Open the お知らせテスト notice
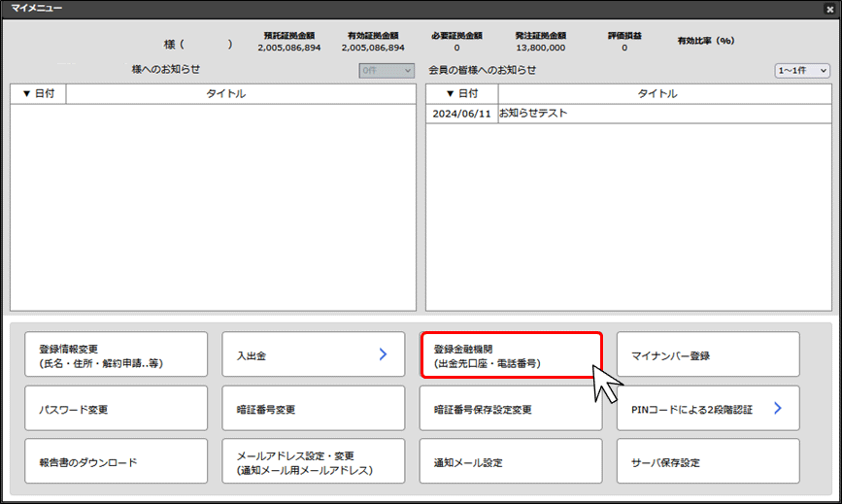This screenshot has width=842, height=504. pos(533,114)
